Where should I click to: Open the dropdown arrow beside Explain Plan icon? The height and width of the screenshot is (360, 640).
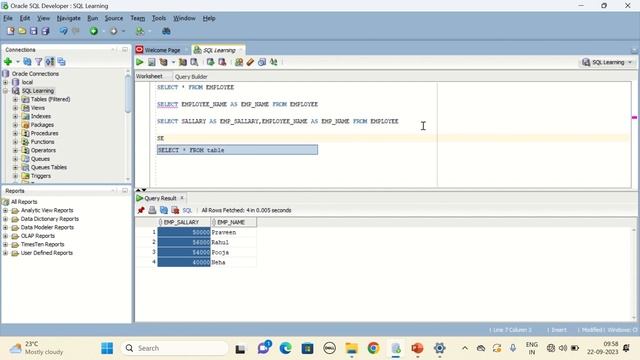(173, 62)
